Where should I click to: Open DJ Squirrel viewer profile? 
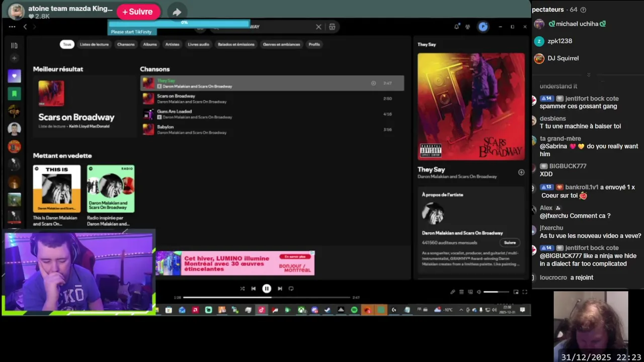coord(556,58)
